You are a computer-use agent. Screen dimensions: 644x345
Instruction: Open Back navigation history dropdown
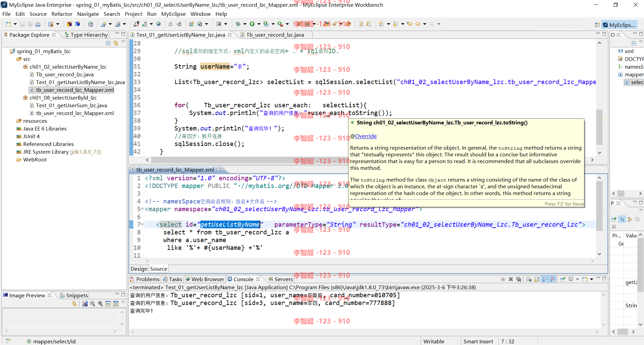[x=425, y=24]
